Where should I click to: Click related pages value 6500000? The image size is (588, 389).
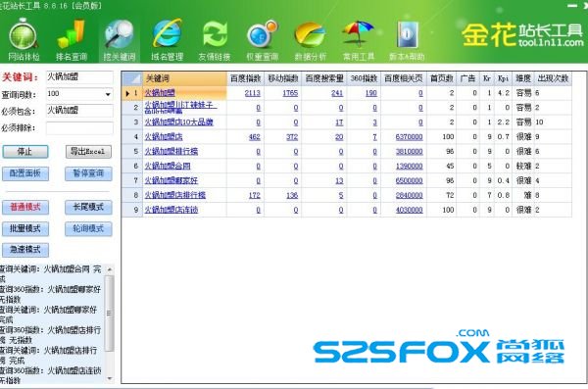tap(409, 181)
